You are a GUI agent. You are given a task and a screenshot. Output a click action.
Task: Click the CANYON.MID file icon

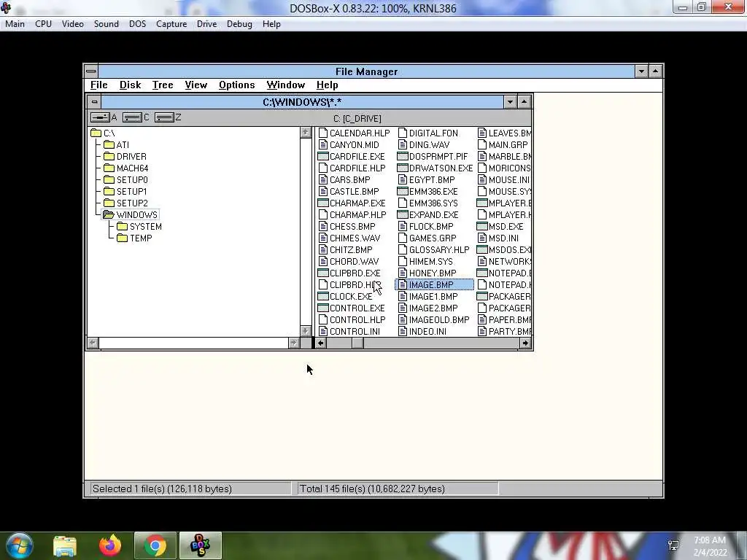point(323,145)
